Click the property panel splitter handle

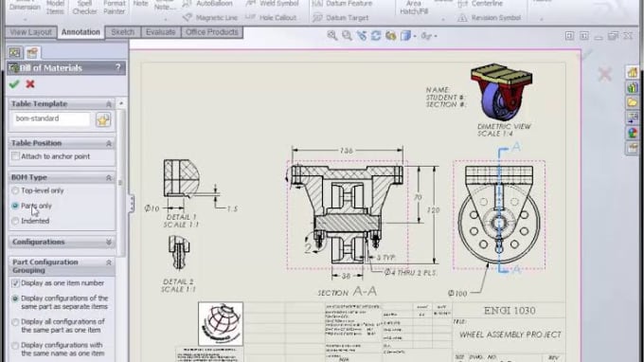tap(132, 204)
